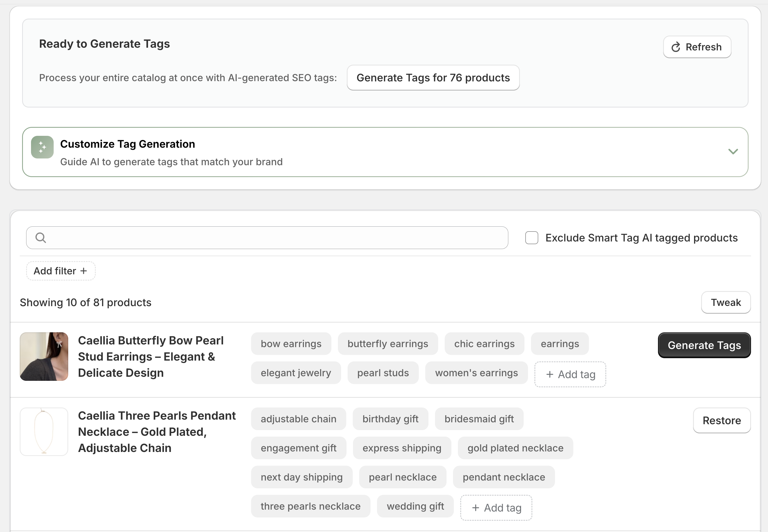Screen dimensions: 768x532
Task: Click the Tweak button
Action: [726, 302]
